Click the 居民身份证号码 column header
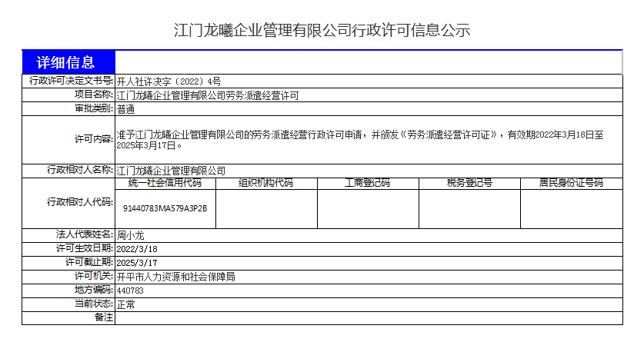This screenshot has height=342, width=644. click(571, 183)
